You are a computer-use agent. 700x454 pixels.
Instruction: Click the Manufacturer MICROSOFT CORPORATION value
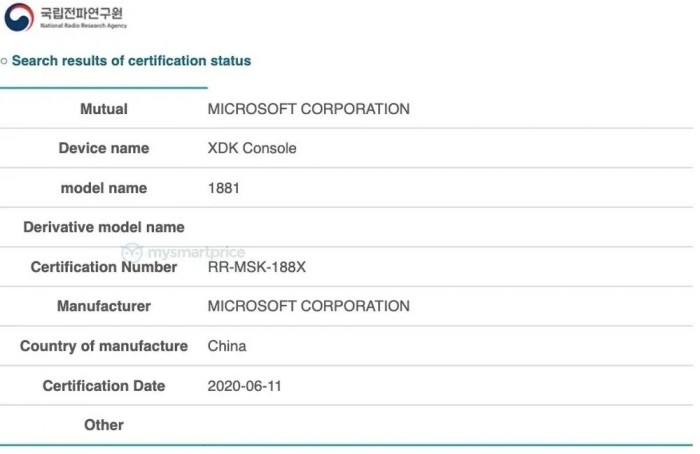[308, 306]
